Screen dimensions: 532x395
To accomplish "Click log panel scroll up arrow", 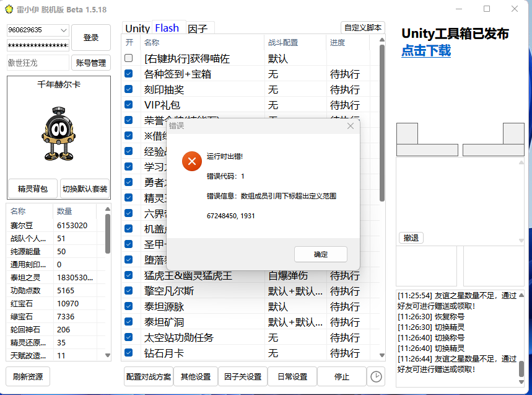I will coord(521,295).
